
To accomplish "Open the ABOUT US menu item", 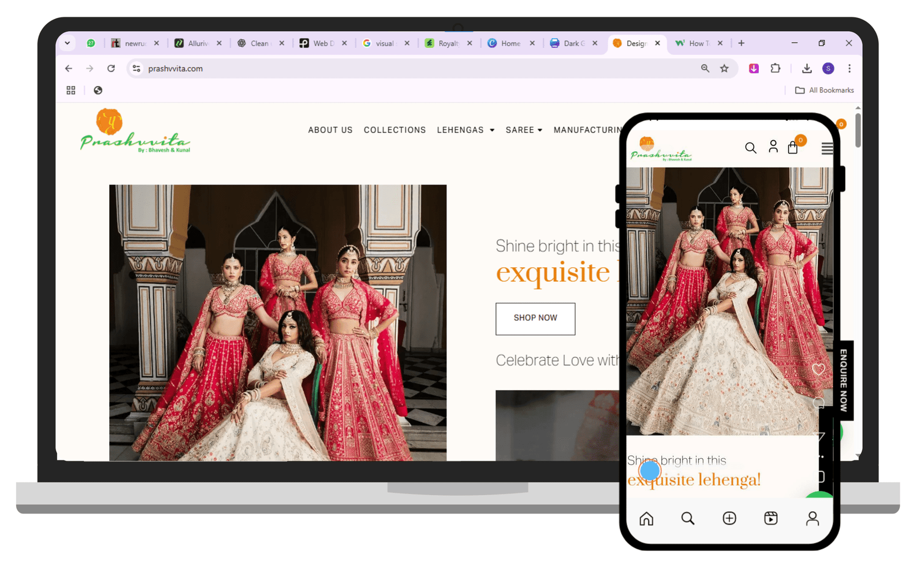I will (330, 130).
